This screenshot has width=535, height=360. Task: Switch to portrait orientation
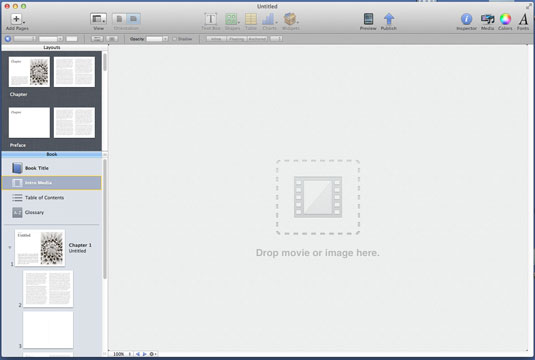[x=119, y=19]
